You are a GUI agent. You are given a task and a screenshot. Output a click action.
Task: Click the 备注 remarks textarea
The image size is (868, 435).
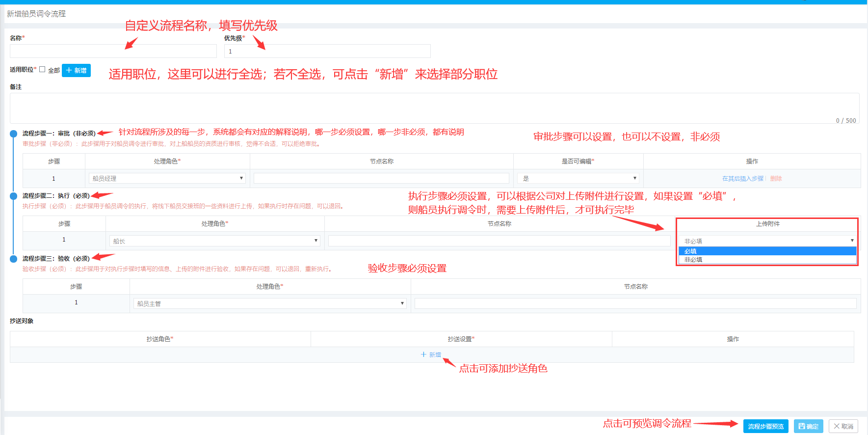(x=434, y=108)
